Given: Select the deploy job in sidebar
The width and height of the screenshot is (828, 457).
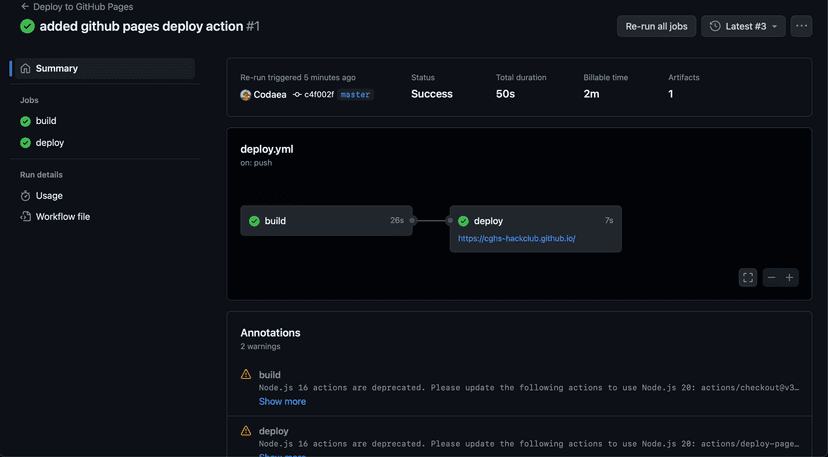Looking at the screenshot, I should 49,143.
